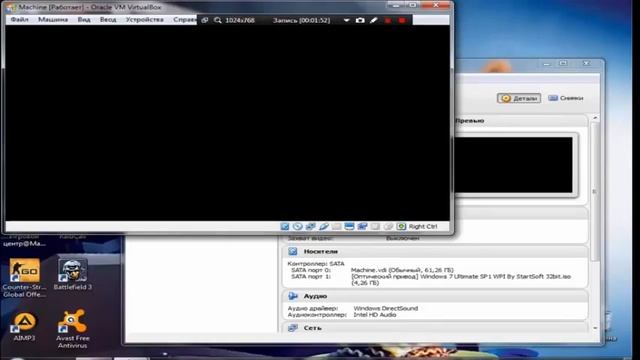Click the magnifier icon in recording toolbar

point(218,20)
